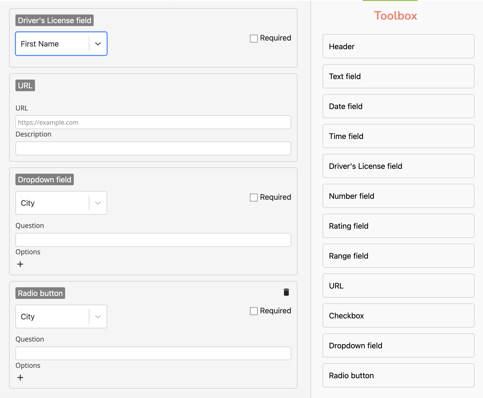Viewport: 483px width, 398px height.
Task: Select Header from the Toolbox
Action: tap(398, 46)
